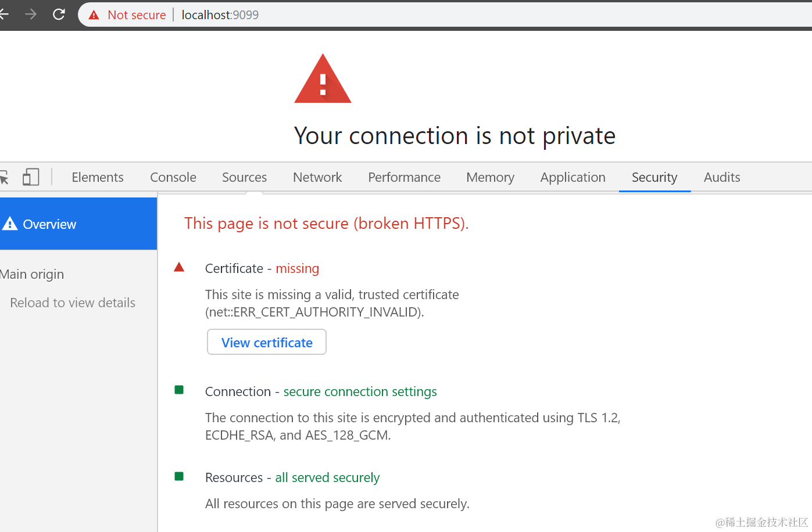This screenshot has height=532, width=812.
Task: Toggle the device toolbar icon
Action: click(x=31, y=177)
